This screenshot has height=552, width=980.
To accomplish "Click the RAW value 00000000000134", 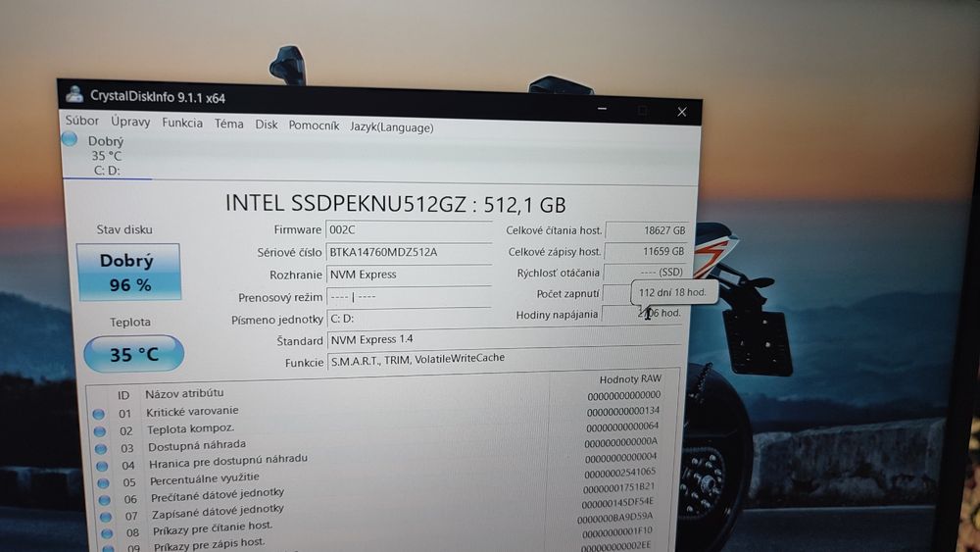I will (623, 411).
